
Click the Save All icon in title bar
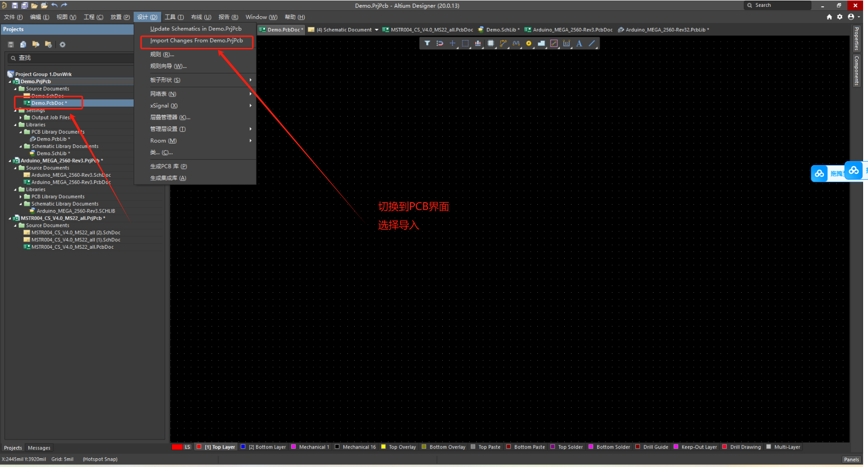(x=24, y=5)
